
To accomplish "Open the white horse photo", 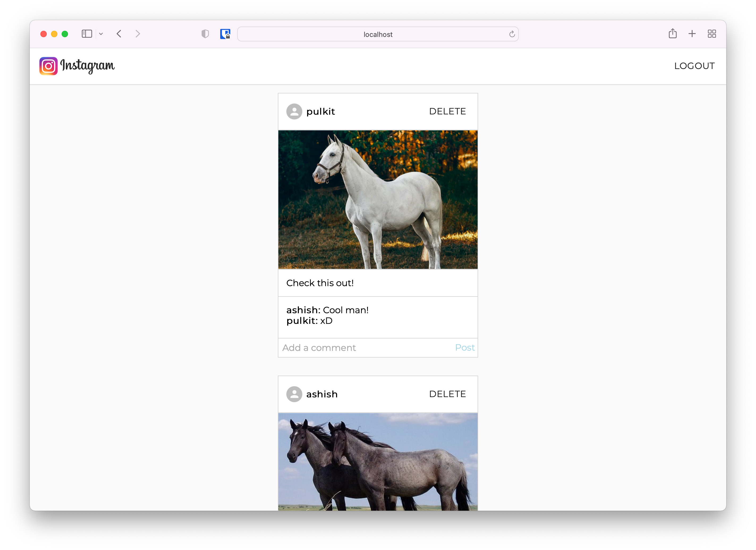I will coord(378,200).
